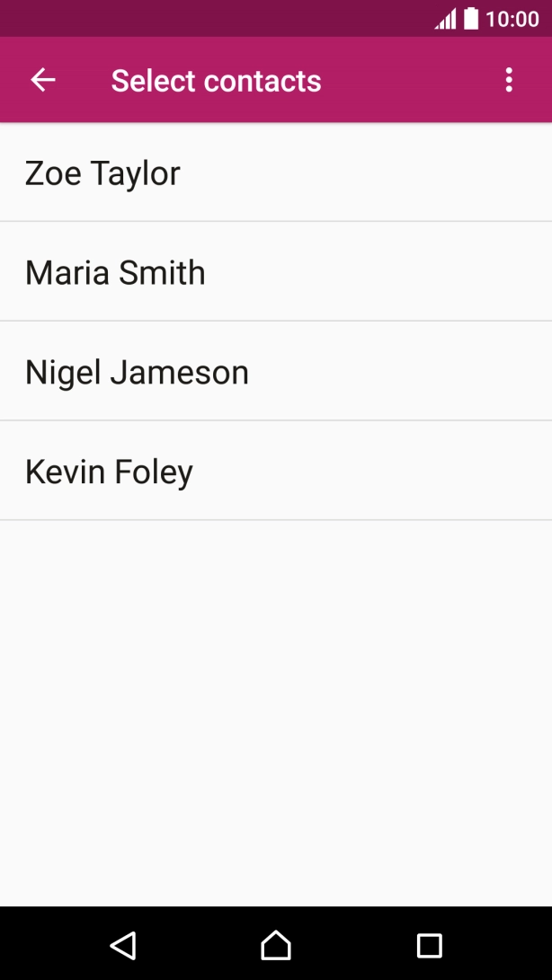Tap the back arrow in the app bar

[43, 80]
